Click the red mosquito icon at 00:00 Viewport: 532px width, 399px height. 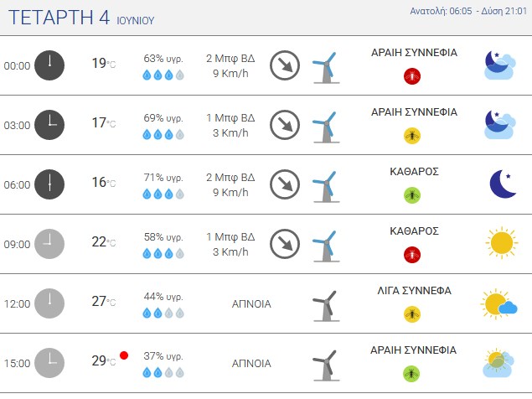[412, 76]
